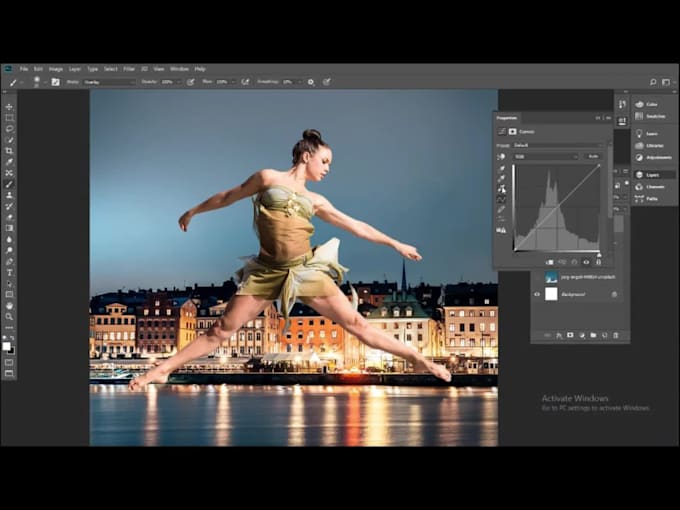The height and width of the screenshot is (510, 680).
Task: Open the Properties panel tab
Action: pos(507,118)
